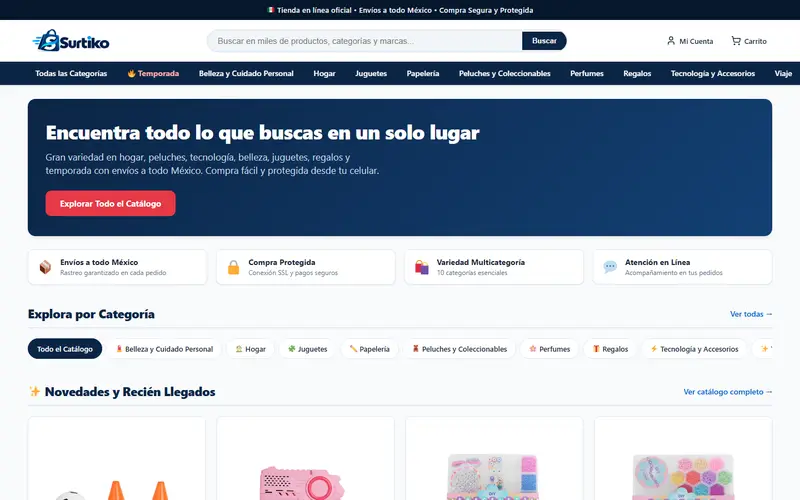Click hero heading Encuentra todo lo que buscas
800x500 pixels.
tap(262, 133)
